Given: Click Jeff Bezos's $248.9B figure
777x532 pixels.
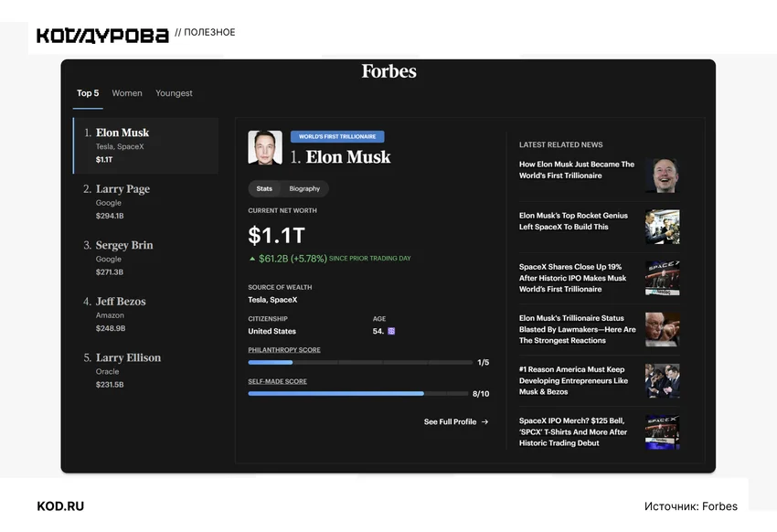Looking at the screenshot, I should (x=111, y=328).
